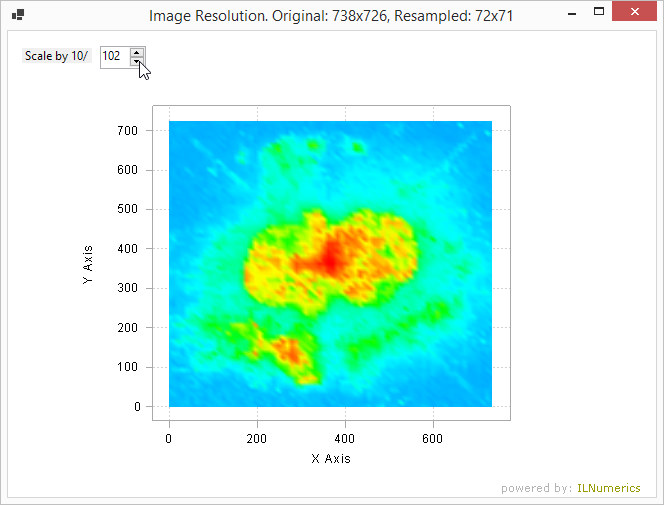Click the 100 tick label on the Y axis
664x505 pixels.
click(x=127, y=367)
